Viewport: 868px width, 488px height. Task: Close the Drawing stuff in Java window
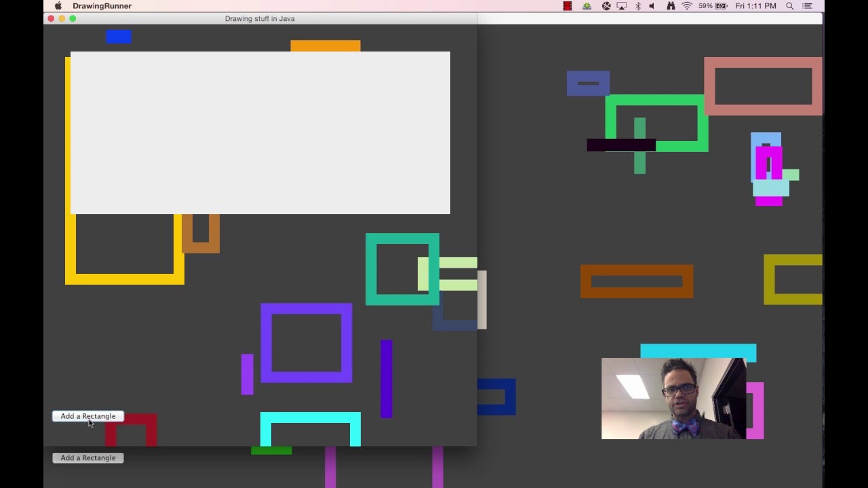point(51,19)
